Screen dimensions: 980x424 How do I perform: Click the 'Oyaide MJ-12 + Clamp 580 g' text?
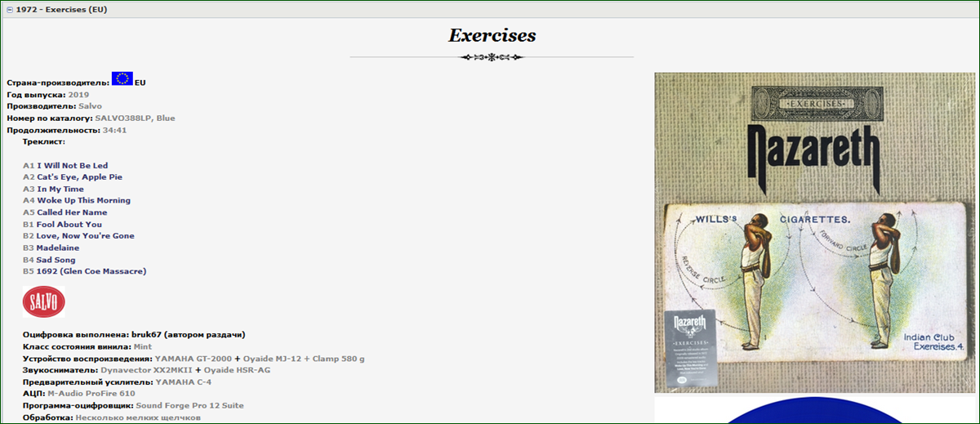coord(304,359)
